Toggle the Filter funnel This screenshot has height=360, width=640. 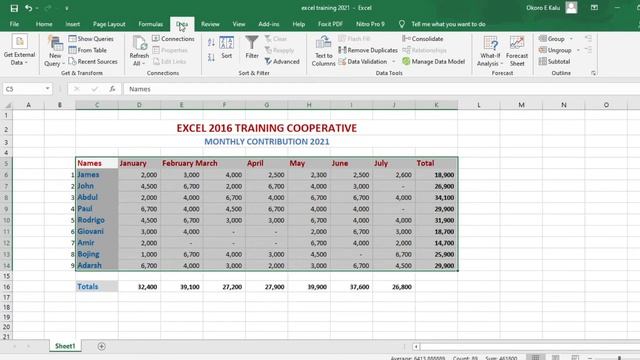coord(252,47)
